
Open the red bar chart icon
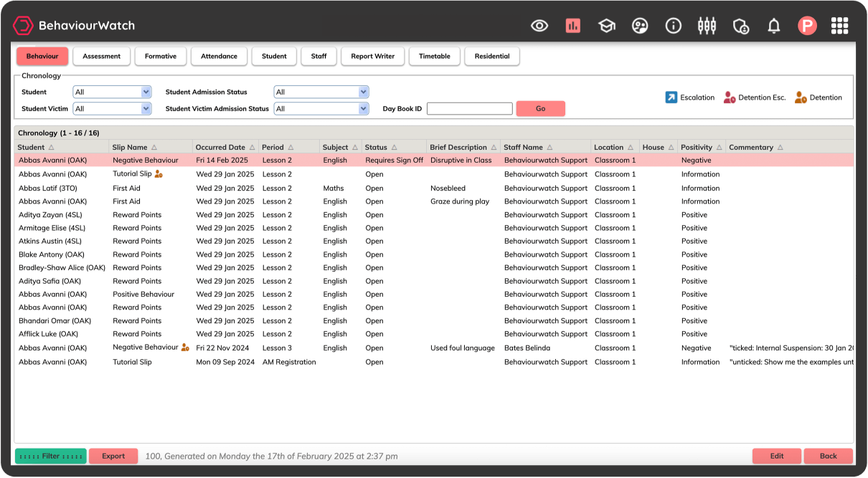[572, 26]
